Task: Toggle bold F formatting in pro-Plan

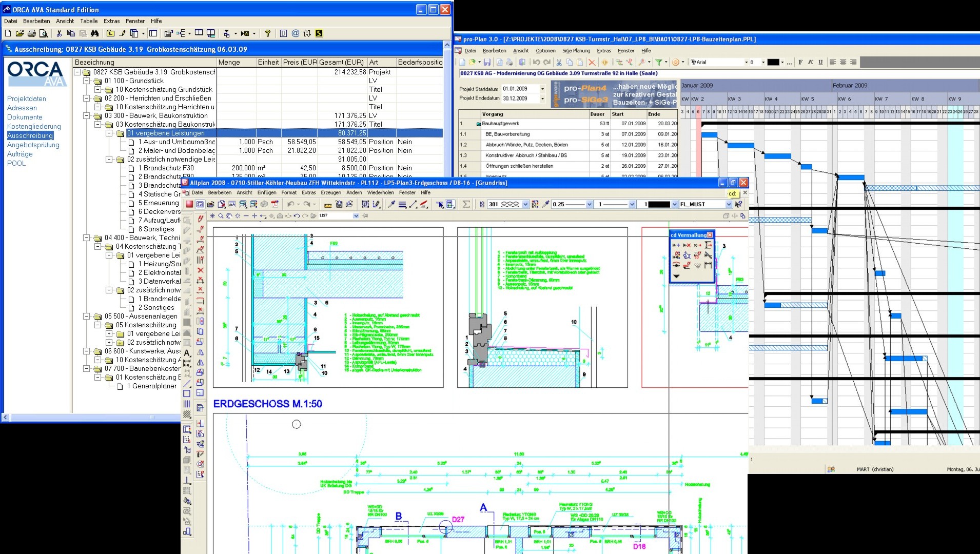Action: [800, 62]
